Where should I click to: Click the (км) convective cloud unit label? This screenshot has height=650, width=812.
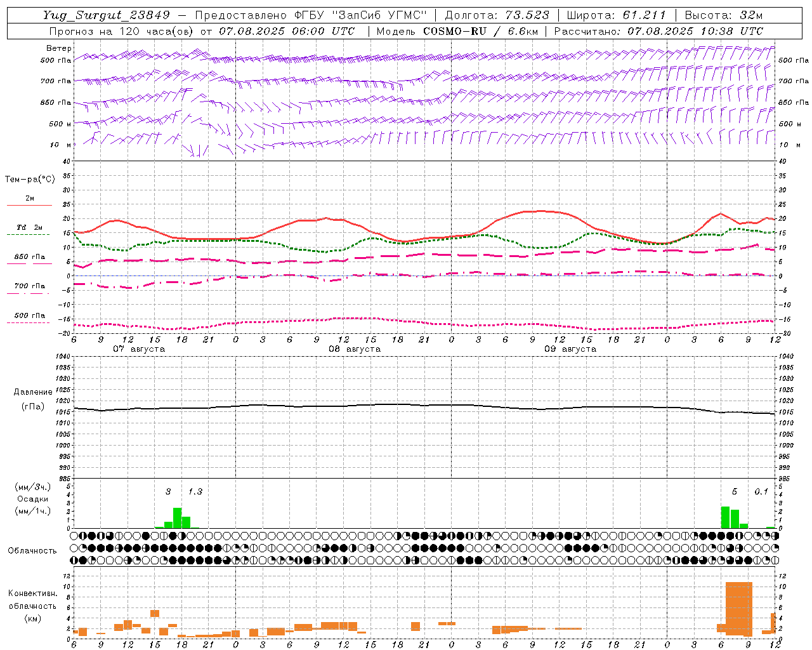(x=33, y=618)
